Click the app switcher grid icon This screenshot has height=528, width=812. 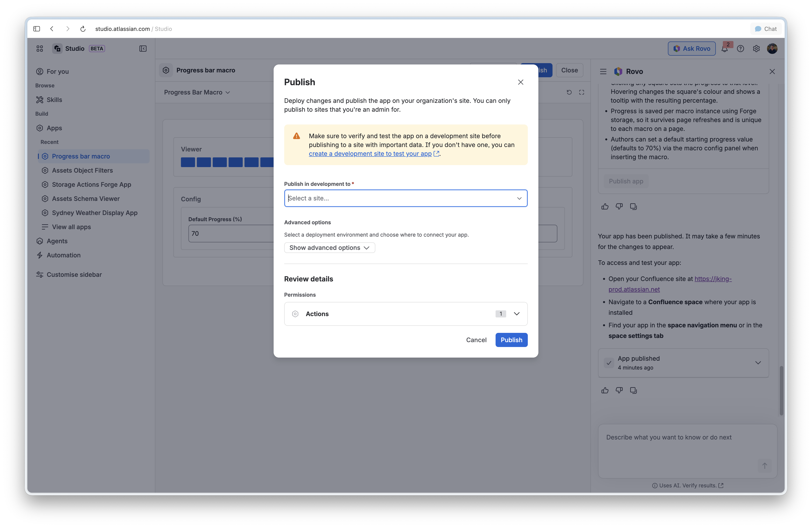pyautogui.click(x=39, y=49)
